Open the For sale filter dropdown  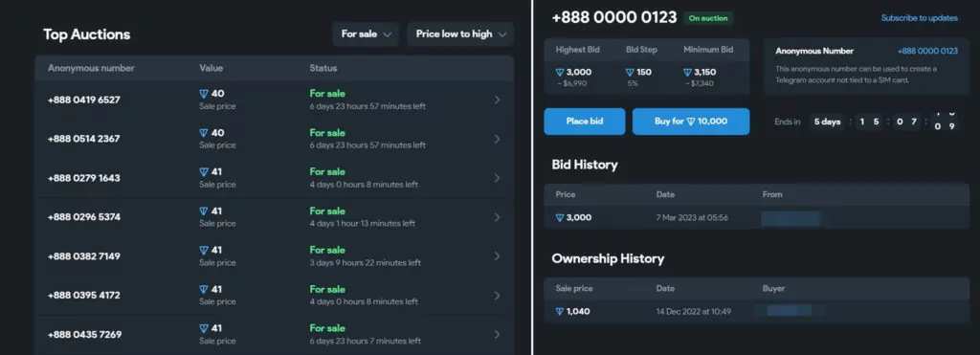point(366,34)
